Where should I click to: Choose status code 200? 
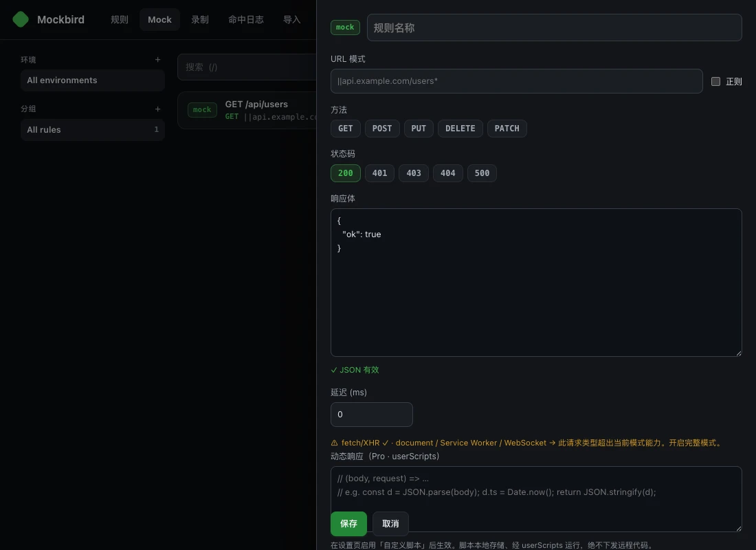[x=345, y=173]
